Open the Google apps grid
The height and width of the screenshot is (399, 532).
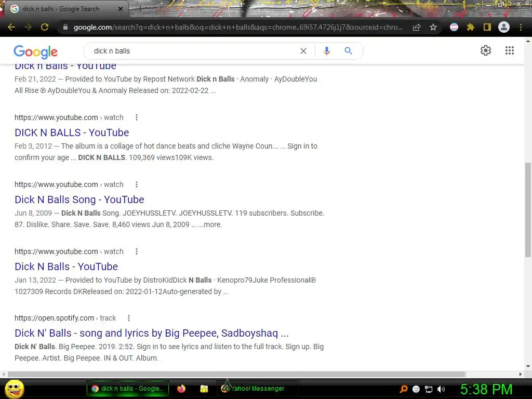[510, 50]
